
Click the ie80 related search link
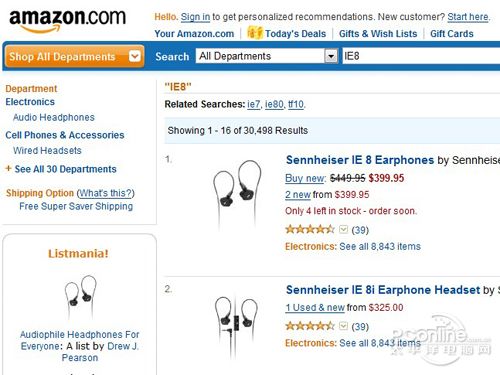[274, 104]
